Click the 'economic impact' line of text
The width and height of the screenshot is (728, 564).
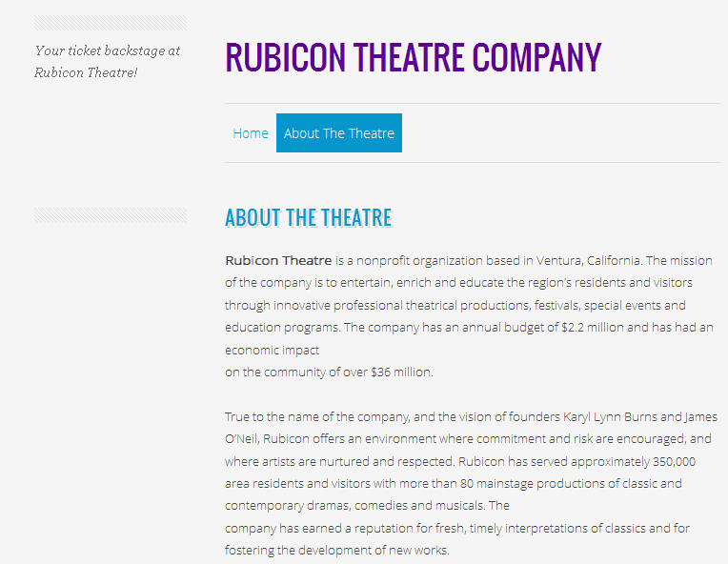coord(272,350)
